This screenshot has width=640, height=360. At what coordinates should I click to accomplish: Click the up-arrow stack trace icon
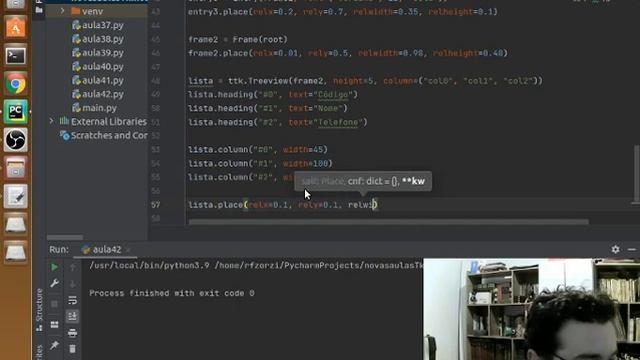pyautogui.click(x=72, y=267)
